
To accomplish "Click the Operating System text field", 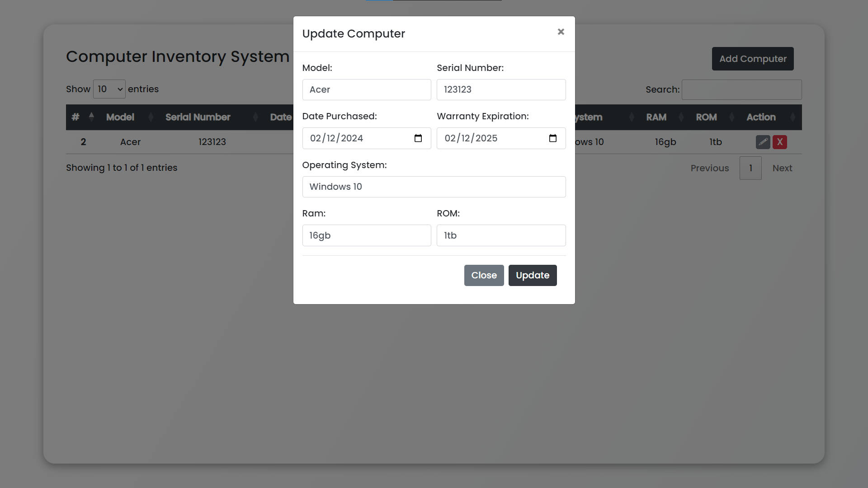I will (x=434, y=187).
